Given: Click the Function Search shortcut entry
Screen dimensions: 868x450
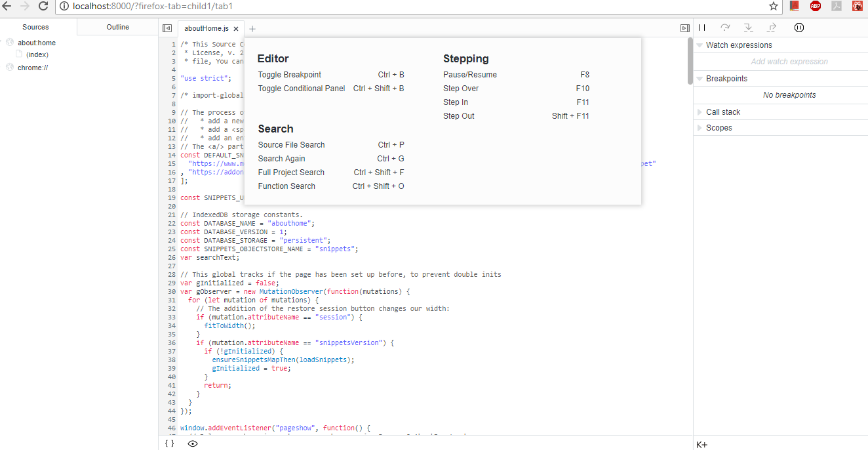Looking at the screenshot, I should (331, 186).
